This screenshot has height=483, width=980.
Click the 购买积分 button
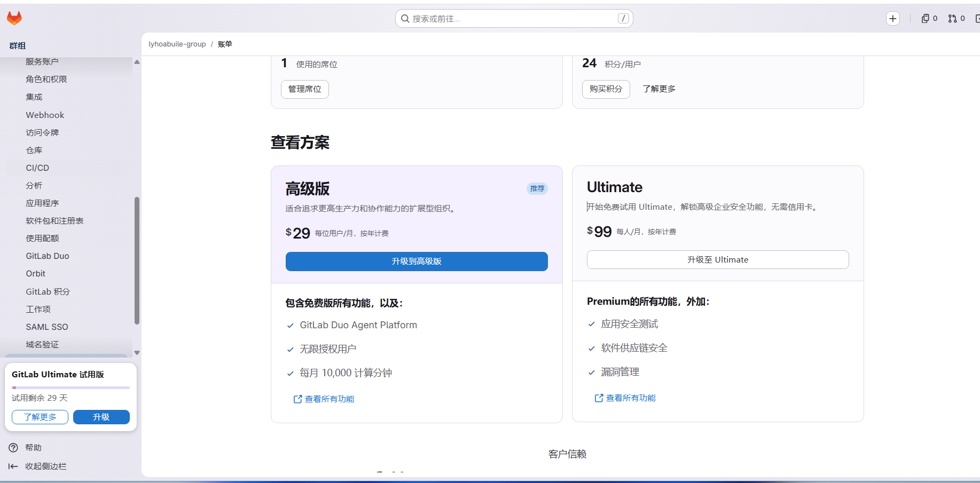point(606,89)
